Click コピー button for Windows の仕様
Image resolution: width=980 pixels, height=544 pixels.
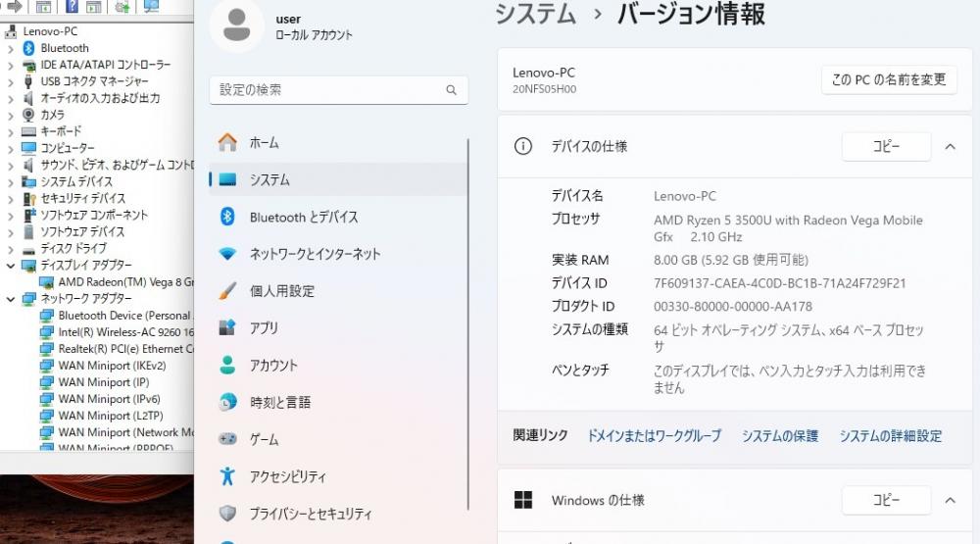(x=886, y=500)
